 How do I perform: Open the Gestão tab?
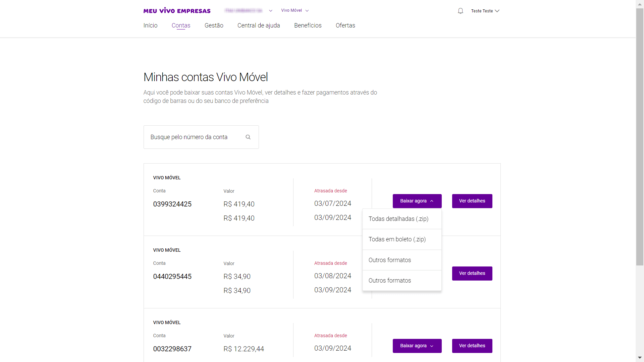click(214, 25)
